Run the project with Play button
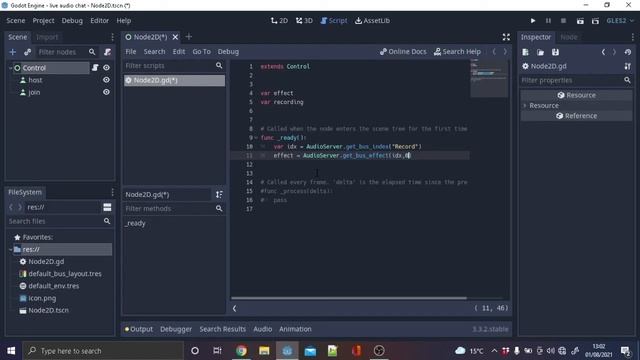Viewport: 640px width, 360px height. click(x=533, y=20)
